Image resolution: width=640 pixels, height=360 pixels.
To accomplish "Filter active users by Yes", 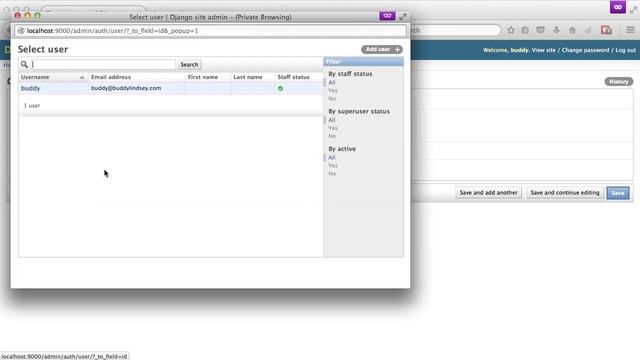I will (x=333, y=166).
